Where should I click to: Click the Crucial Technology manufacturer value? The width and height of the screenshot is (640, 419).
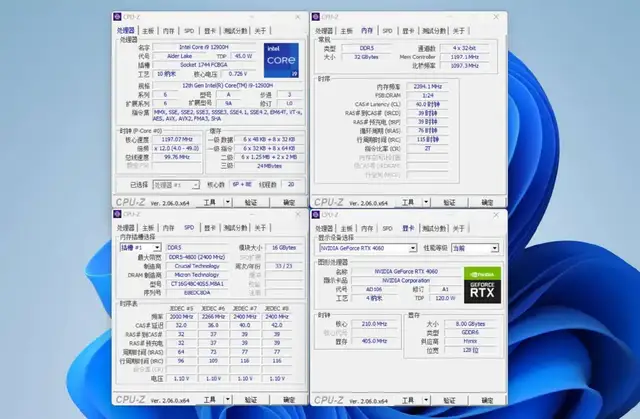click(197, 266)
